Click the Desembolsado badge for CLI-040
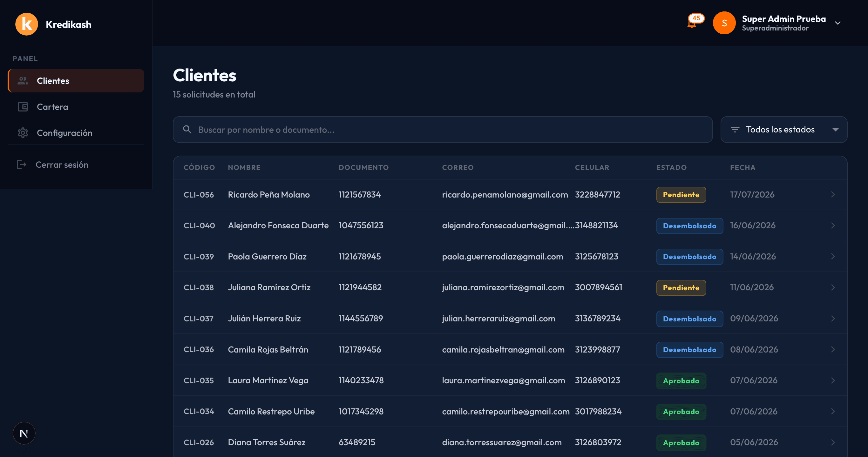 [689, 225]
